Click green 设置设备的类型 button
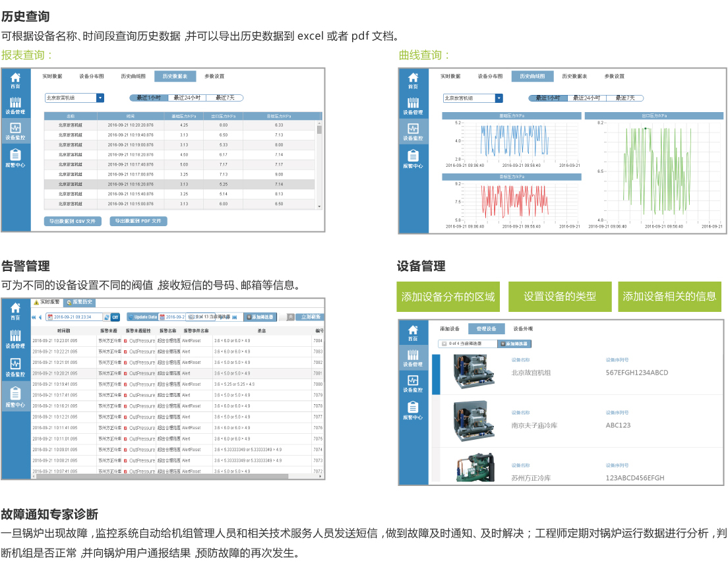The width and height of the screenshot is (728, 573). pyautogui.click(x=560, y=296)
